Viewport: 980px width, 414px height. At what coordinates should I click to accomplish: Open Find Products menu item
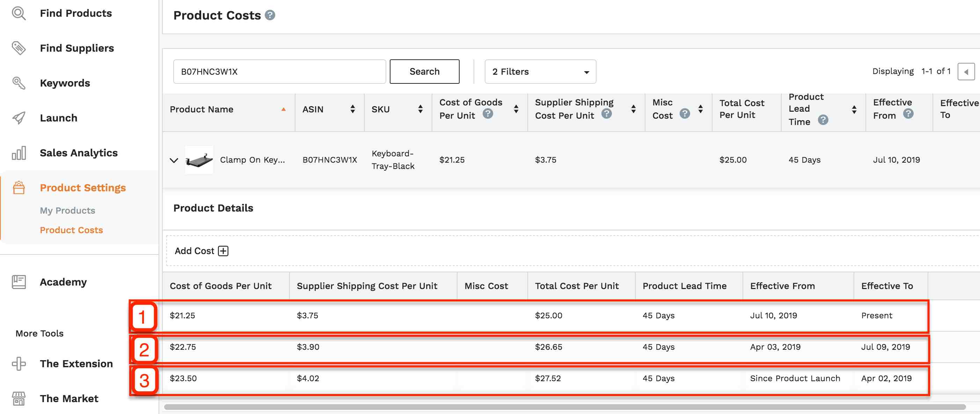point(76,13)
